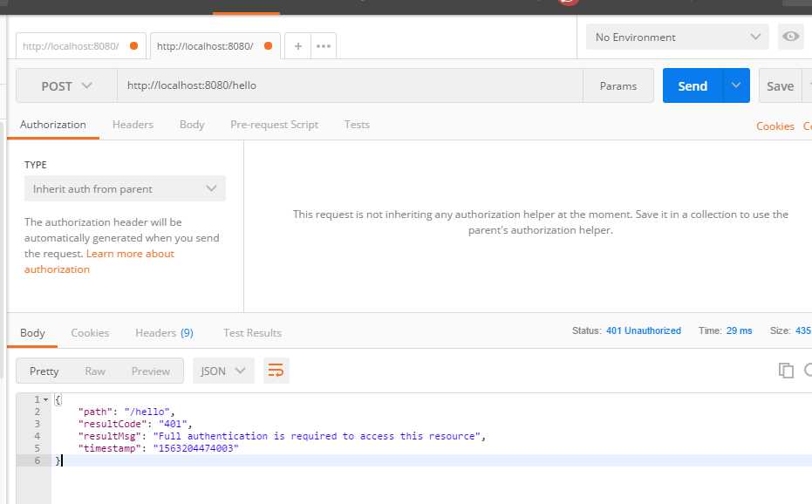Switch to the first localhost:8080 request tab

81,46
